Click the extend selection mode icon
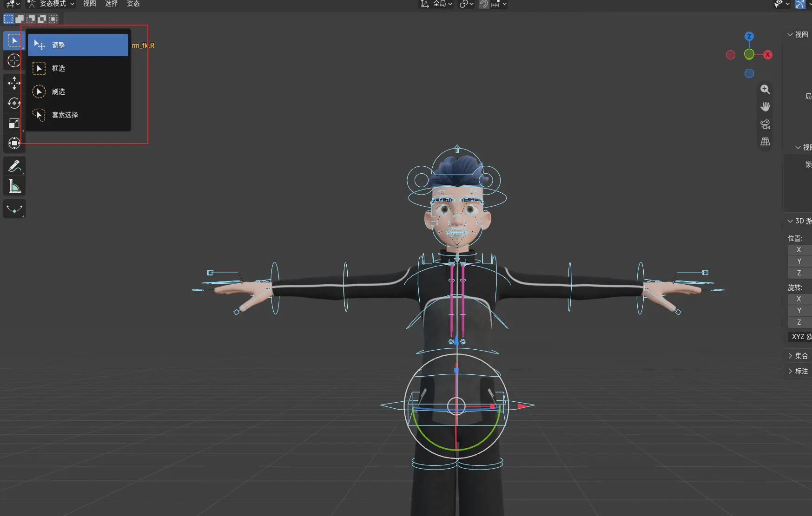812x516 pixels. [20, 19]
